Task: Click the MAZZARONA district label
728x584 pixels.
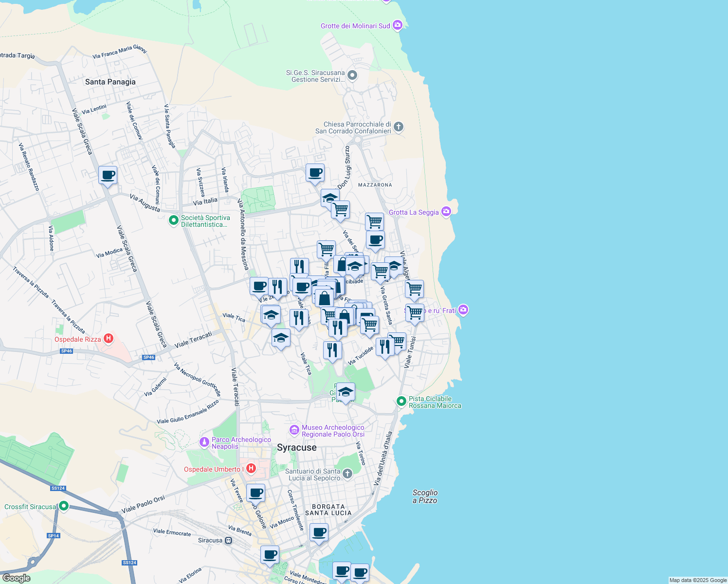Action: [375, 185]
